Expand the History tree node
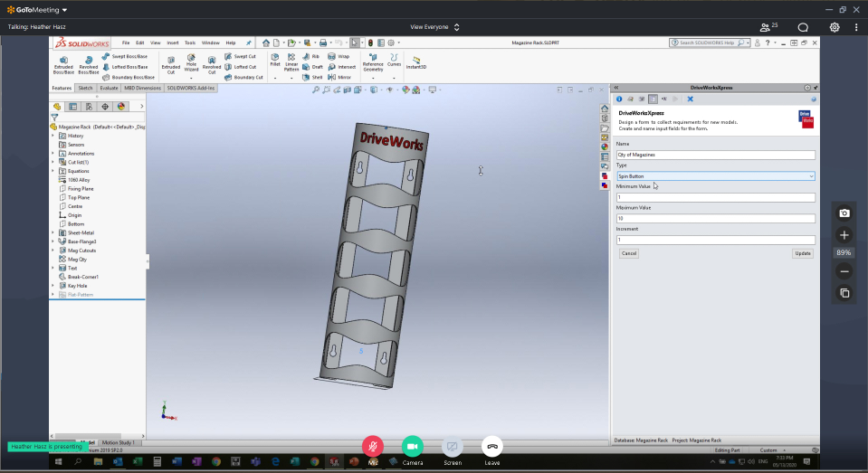This screenshot has width=868, height=473. click(53, 136)
